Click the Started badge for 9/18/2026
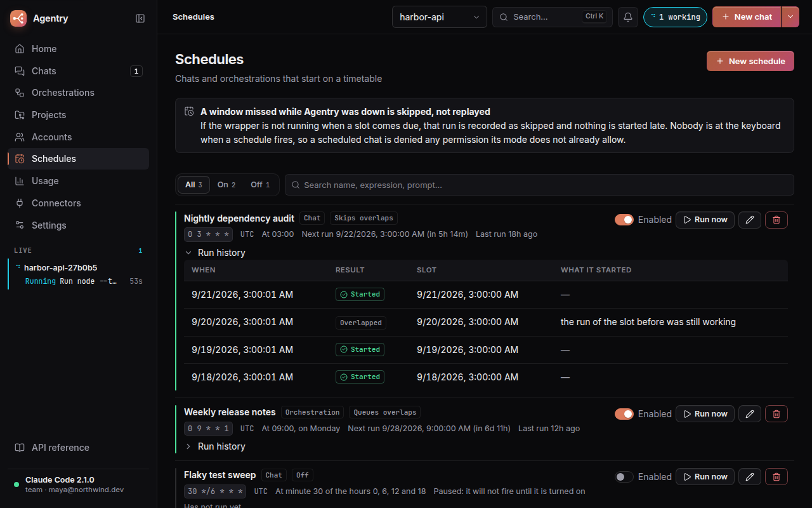The height and width of the screenshot is (508, 812). 360,377
